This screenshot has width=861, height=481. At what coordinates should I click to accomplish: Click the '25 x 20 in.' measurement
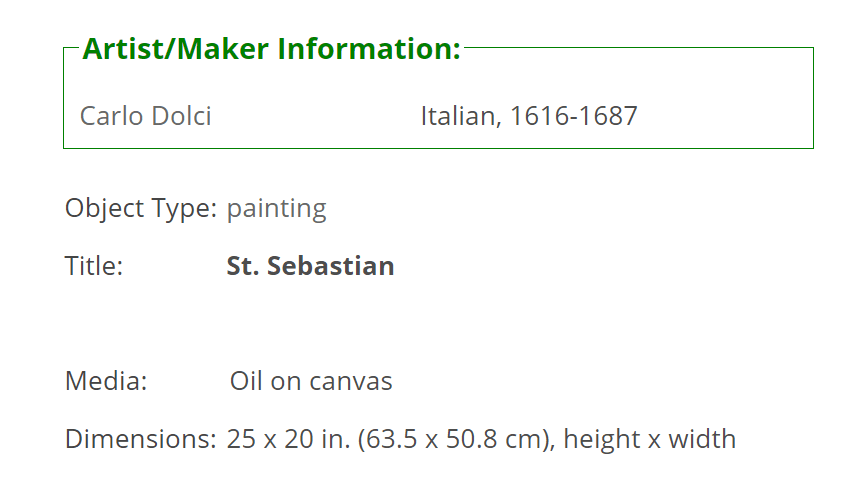(x=288, y=439)
